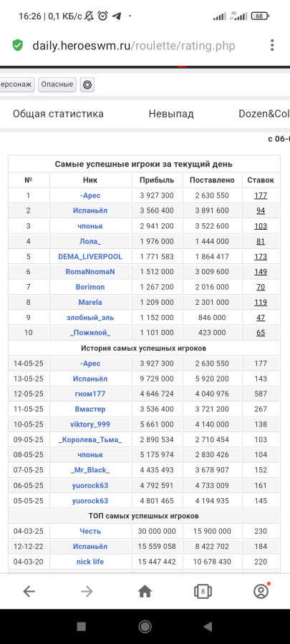Tap the Android home circle button
The width and height of the screenshot is (290, 644).
(145, 626)
